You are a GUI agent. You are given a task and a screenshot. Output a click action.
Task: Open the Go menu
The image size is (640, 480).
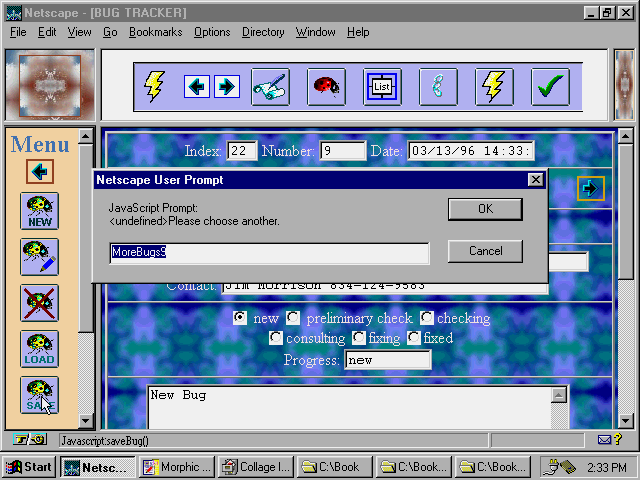110,32
